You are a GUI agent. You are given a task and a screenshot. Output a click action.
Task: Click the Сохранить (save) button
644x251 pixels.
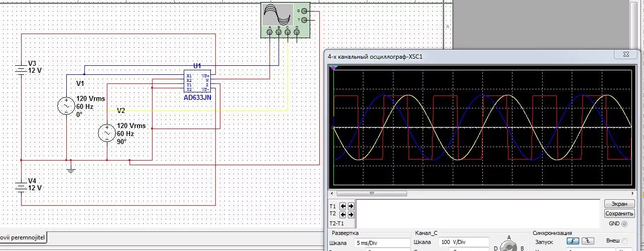(x=619, y=213)
